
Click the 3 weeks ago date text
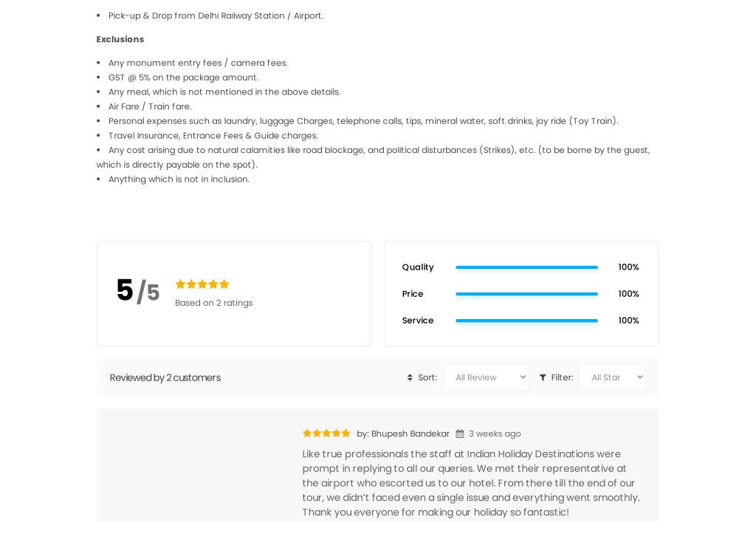(495, 434)
